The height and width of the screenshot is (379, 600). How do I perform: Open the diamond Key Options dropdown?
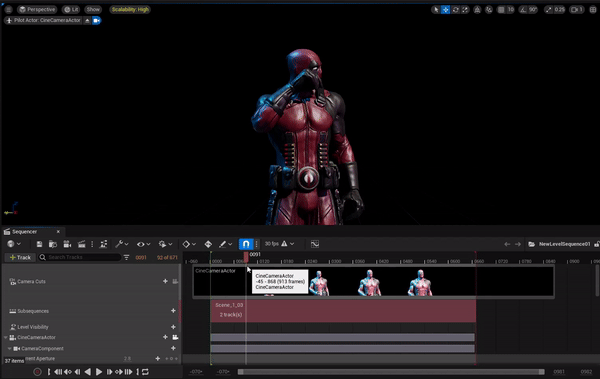(x=189, y=244)
